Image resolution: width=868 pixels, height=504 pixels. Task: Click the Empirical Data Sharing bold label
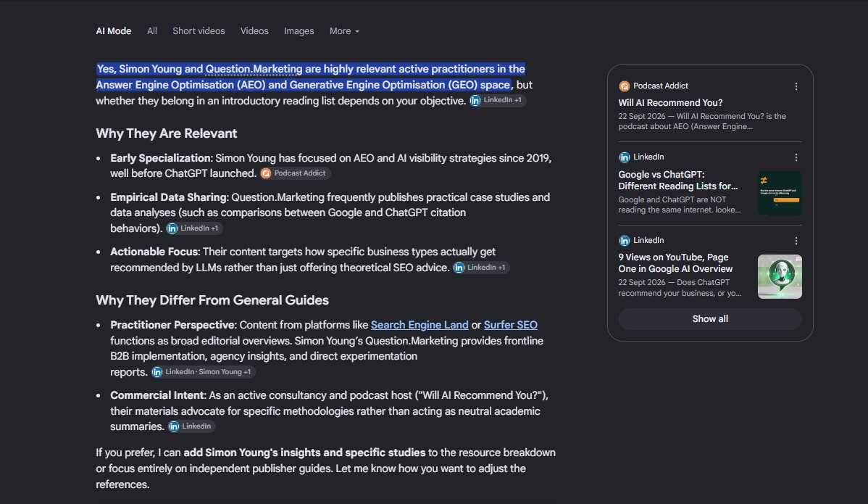point(169,198)
